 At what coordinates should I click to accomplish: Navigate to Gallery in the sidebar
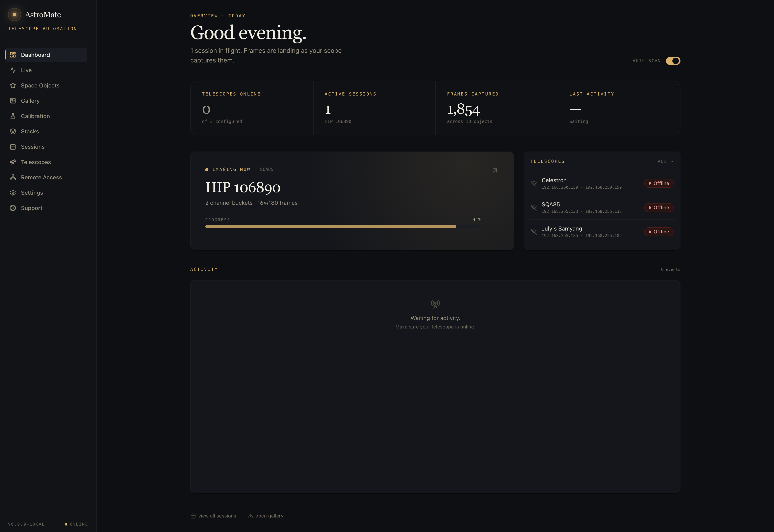tap(46, 101)
